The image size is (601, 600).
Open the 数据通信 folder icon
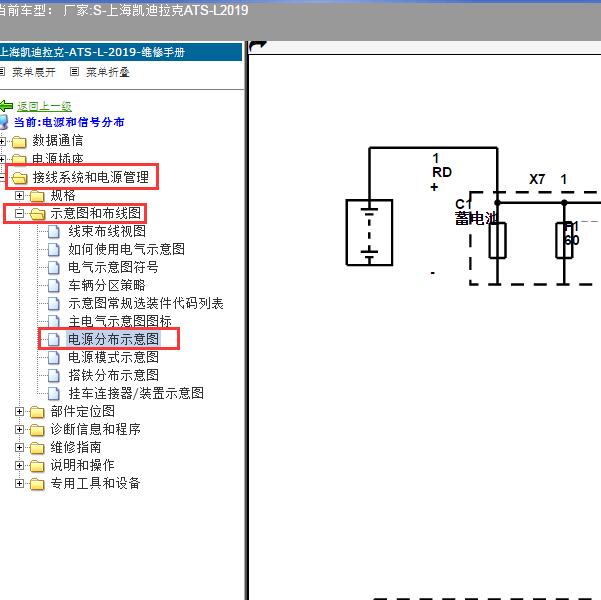(x=19, y=142)
